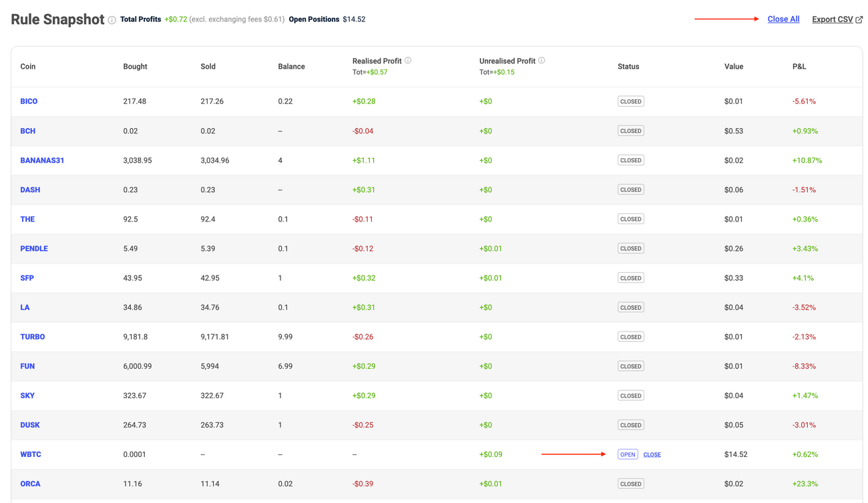Click the ORCA coin link
The height and width of the screenshot is (503, 868).
[x=30, y=484]
